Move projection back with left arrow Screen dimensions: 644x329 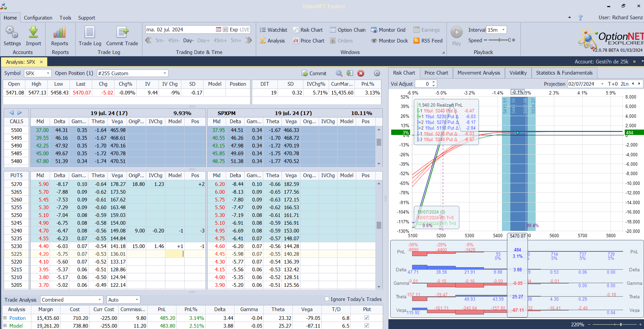pos(633,84)
